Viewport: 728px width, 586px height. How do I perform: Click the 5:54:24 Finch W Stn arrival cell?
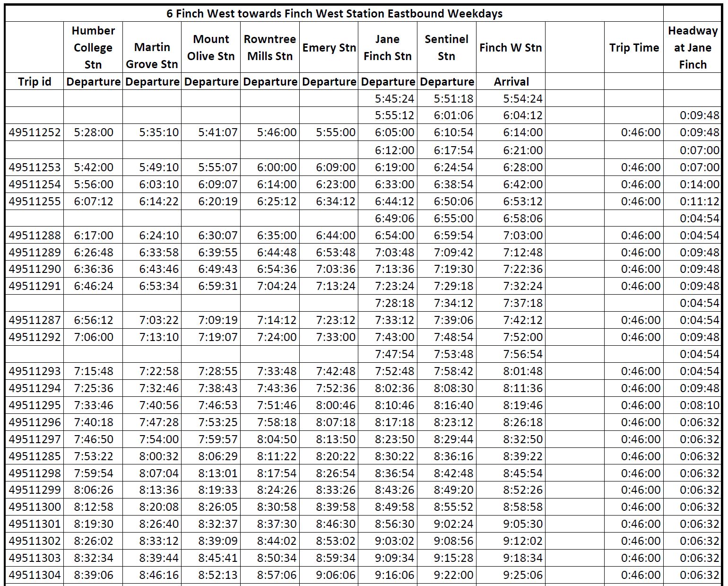[x=522, y=99]
